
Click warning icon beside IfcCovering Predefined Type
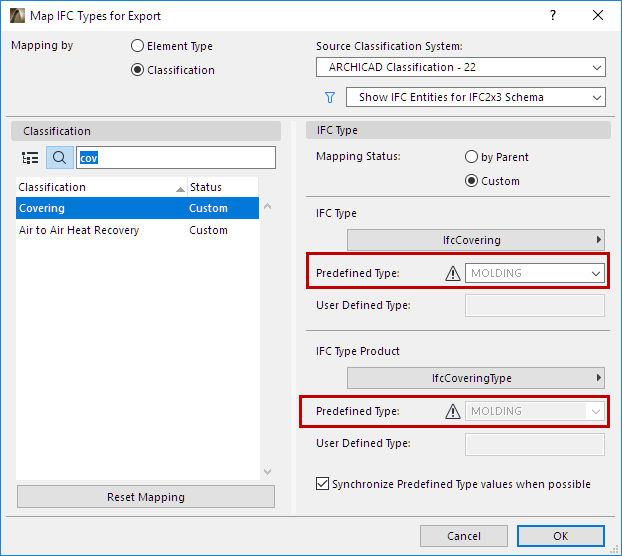pyautogui.click(x=452, y=273)
